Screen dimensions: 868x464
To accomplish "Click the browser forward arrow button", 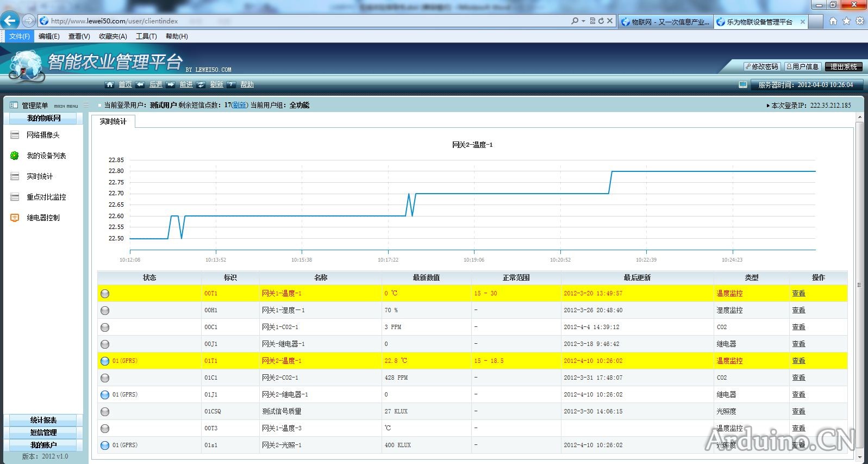I will pos(29,21).
